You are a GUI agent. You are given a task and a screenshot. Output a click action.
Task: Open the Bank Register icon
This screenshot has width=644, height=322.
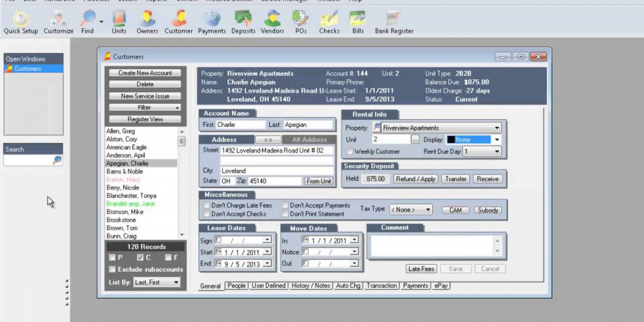(x=394, y=23)
